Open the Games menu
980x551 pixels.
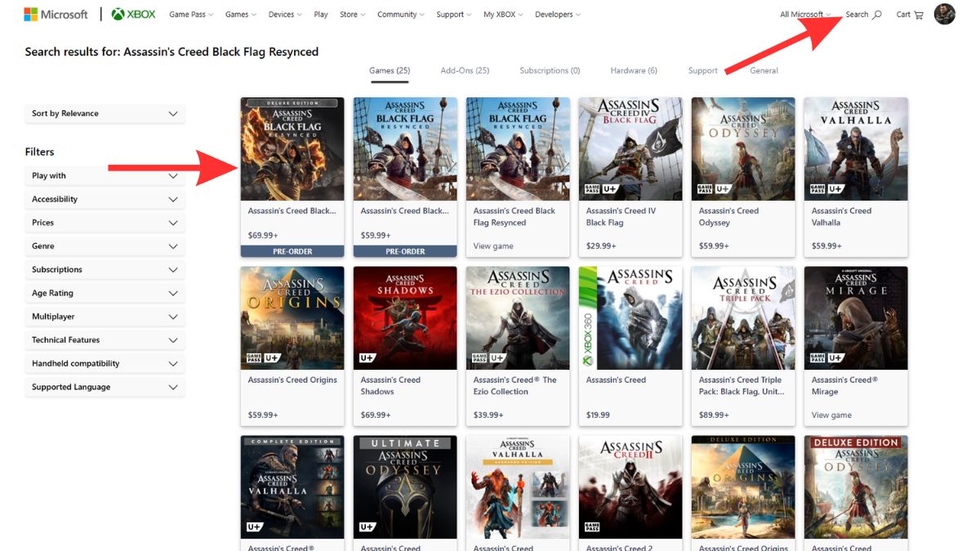tap(240, 15)
